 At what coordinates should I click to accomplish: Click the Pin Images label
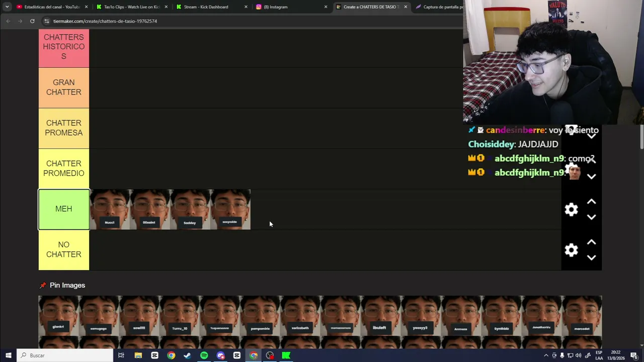pyautogui.click(x=67, y=286)
